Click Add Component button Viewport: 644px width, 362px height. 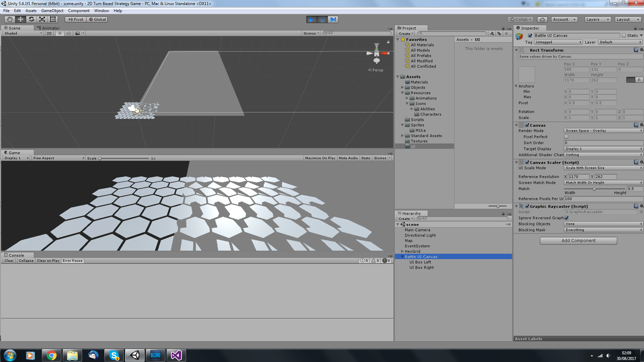(x=578, y=241)
